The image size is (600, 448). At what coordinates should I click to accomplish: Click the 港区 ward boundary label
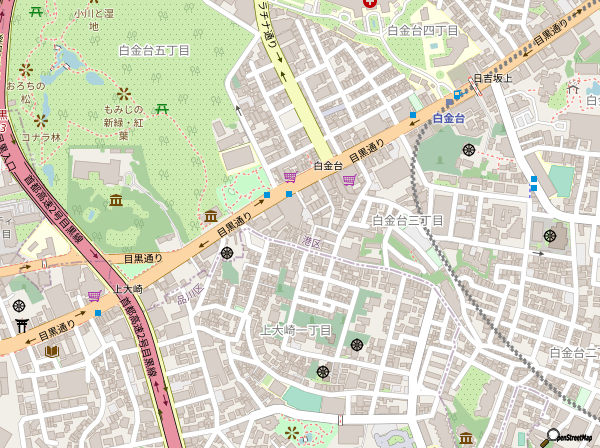tap(311, 242)
